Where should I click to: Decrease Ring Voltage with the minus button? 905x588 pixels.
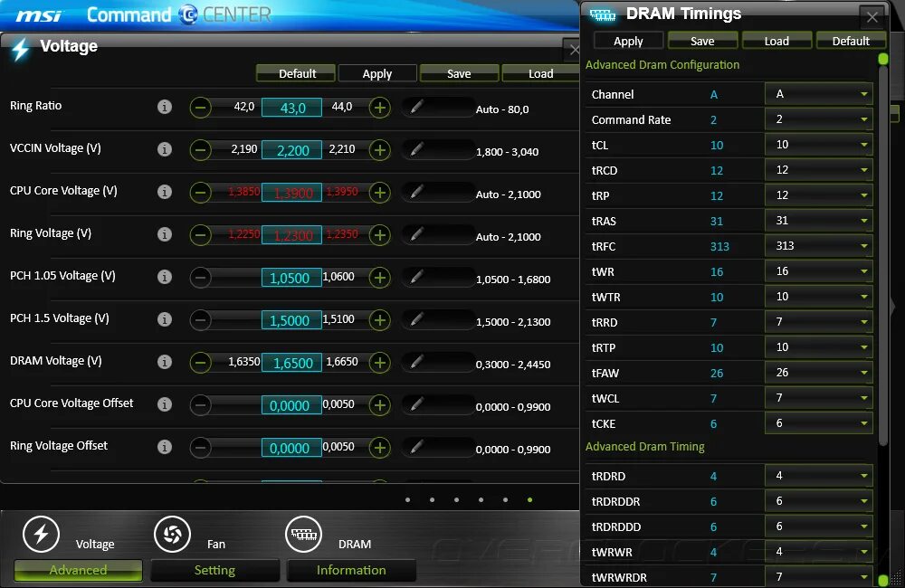[200, 235]
